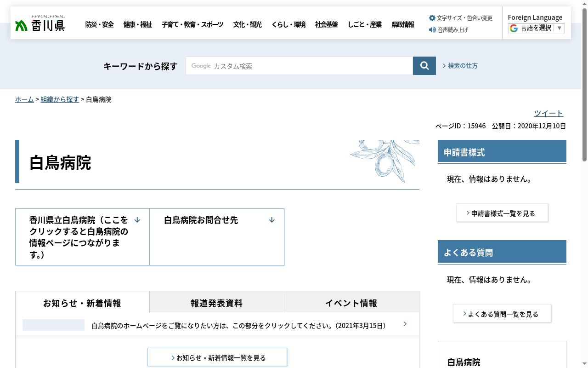Open the 健康・福祉 menu
Image resolution: width=588 pixels, height=368 pixels.
click(137, 24)
